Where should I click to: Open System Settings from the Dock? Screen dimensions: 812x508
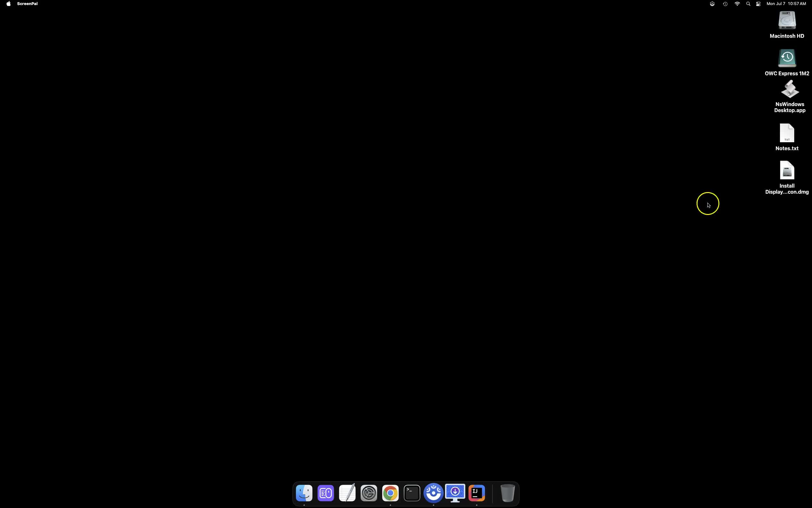369,493
